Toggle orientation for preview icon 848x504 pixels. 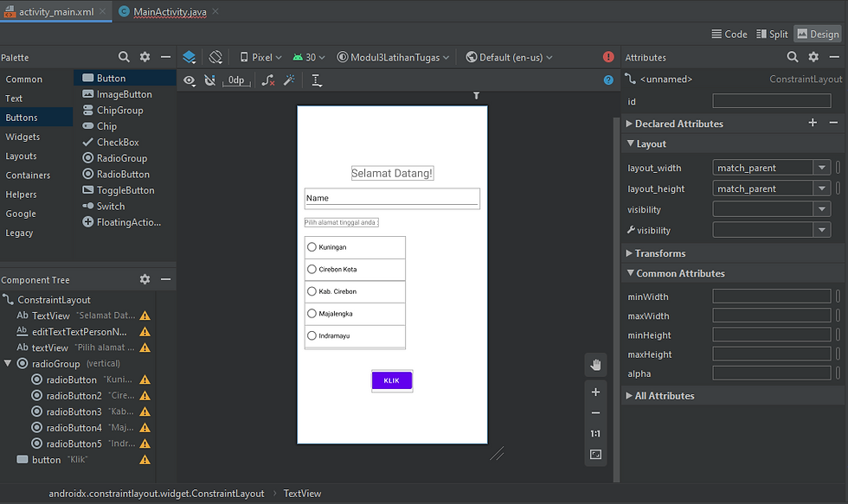tap(215, 57)
